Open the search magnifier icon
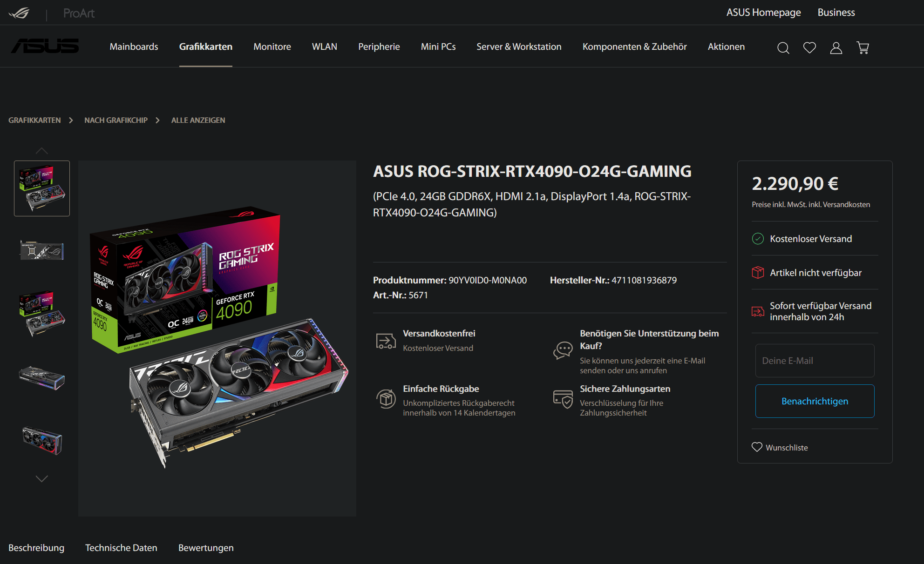 coord(783,47)
